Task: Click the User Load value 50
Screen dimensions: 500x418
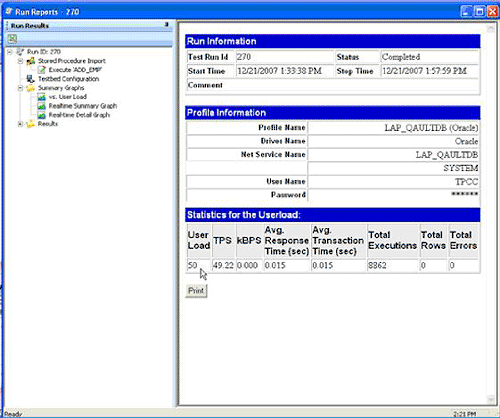Action: [193, 265]
